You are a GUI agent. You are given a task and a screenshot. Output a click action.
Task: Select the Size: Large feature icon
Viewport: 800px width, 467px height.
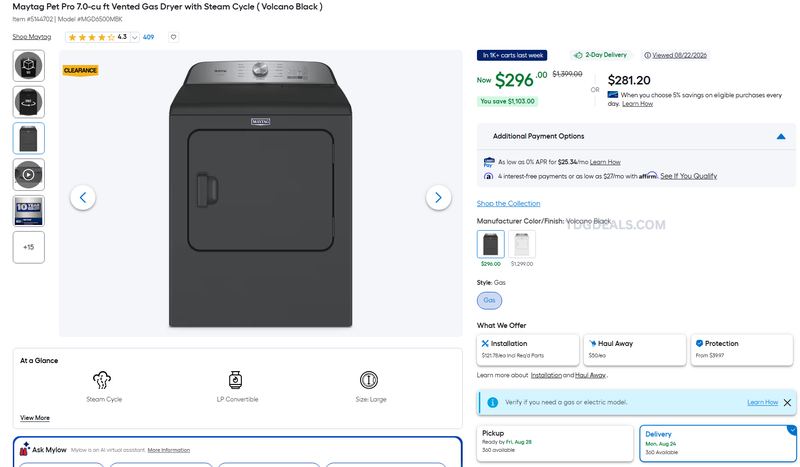tap(369, 380)
